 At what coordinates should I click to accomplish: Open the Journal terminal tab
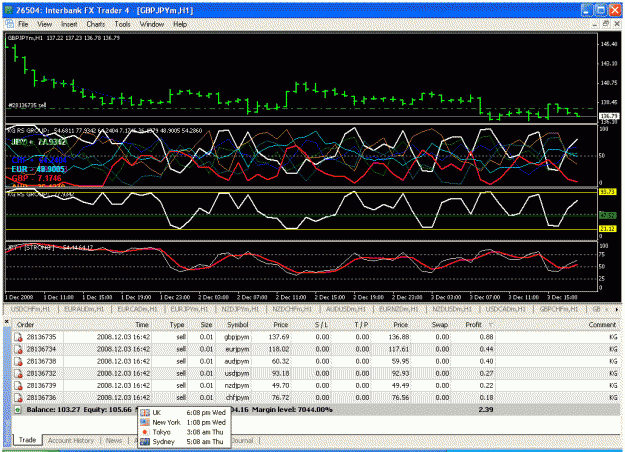pos(242,440)
